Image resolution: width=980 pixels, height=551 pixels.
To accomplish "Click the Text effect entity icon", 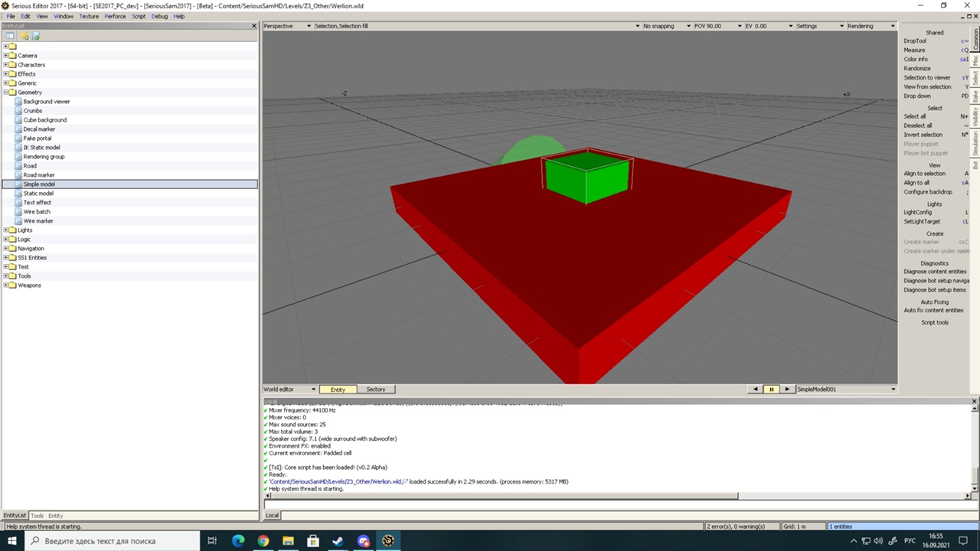I will pyautogui.click(x=18, y=203).
